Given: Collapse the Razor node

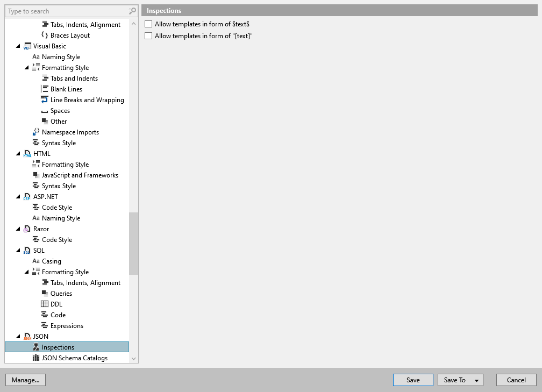Looking at the screenshot, I should 18,229.
